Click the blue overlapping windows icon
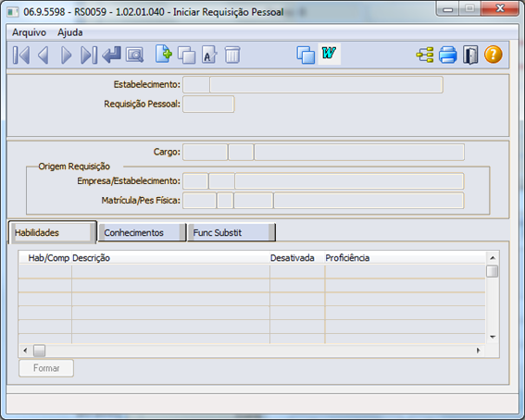The width and height of the screenshot is (525, 420). pyautogui.click(x=306, y=55)
